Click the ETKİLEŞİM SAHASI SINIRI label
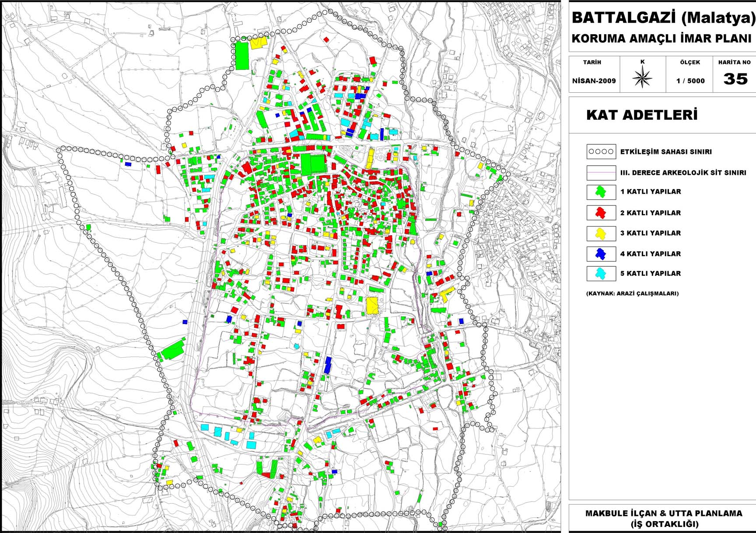The width and height of the screenshot is (756, 533). (x=666, y=152)
